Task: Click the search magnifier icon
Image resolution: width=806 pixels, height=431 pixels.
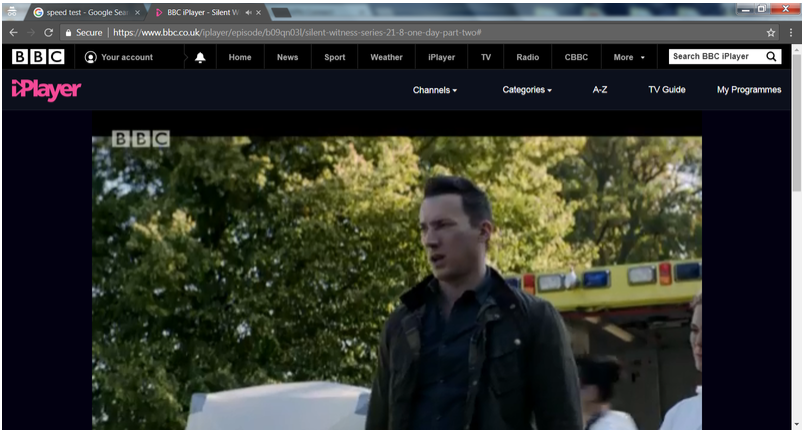Action: (x=771, y=57)
